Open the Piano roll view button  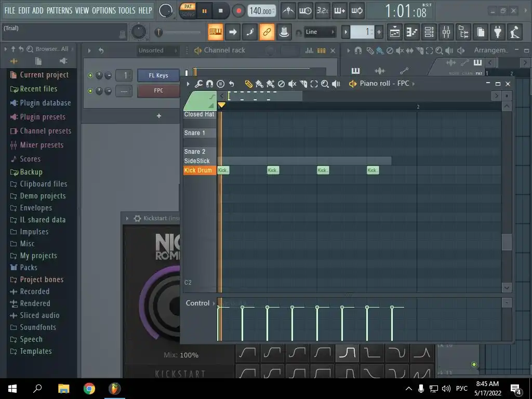(412, 32)
